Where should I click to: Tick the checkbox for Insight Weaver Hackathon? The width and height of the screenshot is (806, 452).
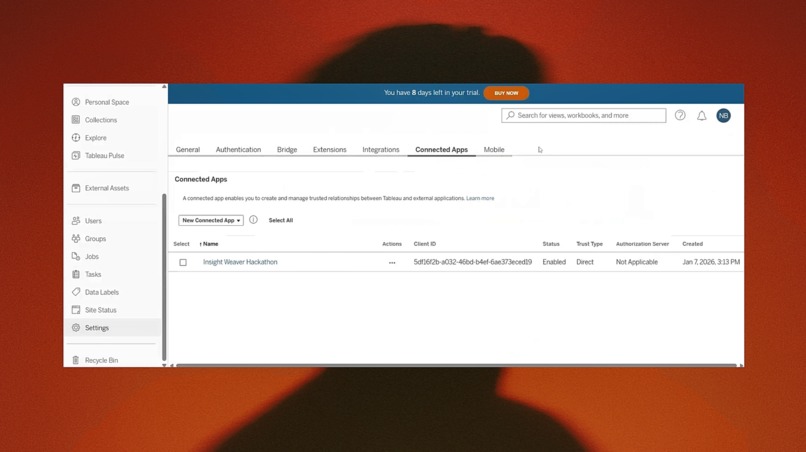point(183,262)
